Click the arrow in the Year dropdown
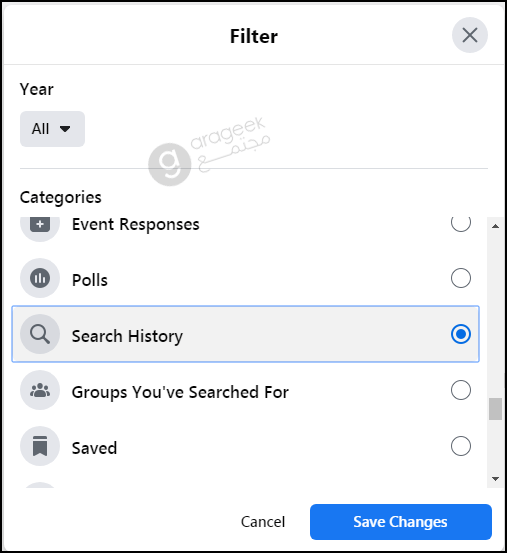Image resolution: width=507 pixels, height=553 pixels. coord(65,129)
